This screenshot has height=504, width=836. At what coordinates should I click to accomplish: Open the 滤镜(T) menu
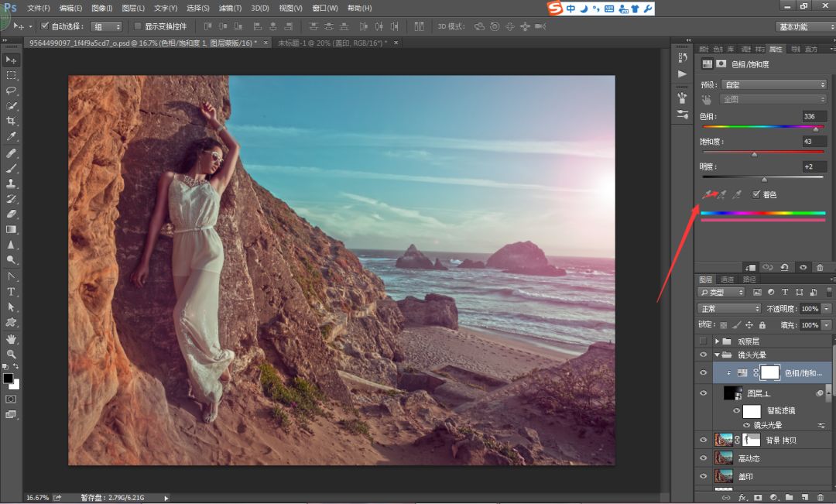point(229,8)
